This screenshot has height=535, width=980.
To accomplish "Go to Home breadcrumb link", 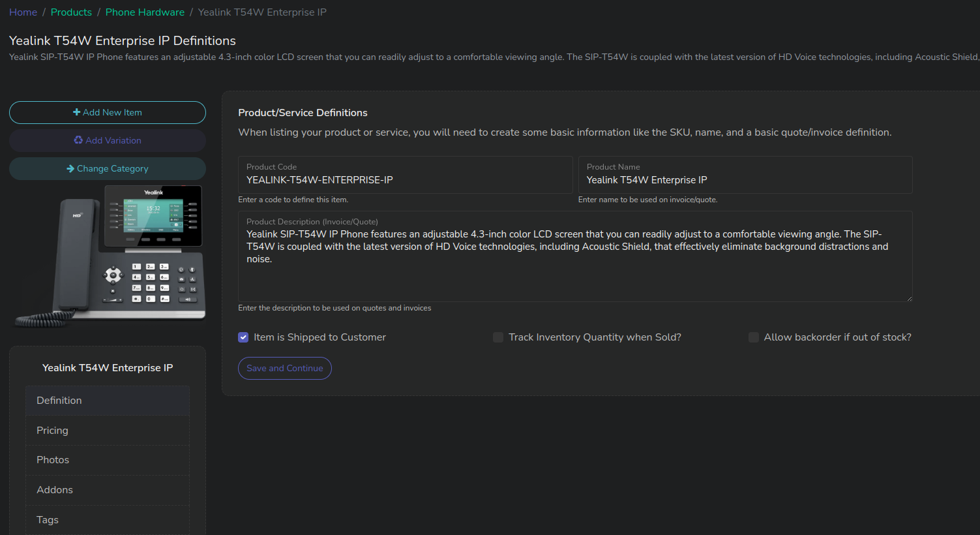I will coord(23,12).
